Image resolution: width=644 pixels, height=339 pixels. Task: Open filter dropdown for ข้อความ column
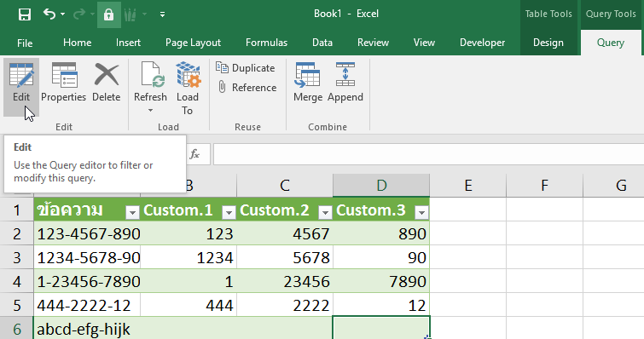click(132, 212)
